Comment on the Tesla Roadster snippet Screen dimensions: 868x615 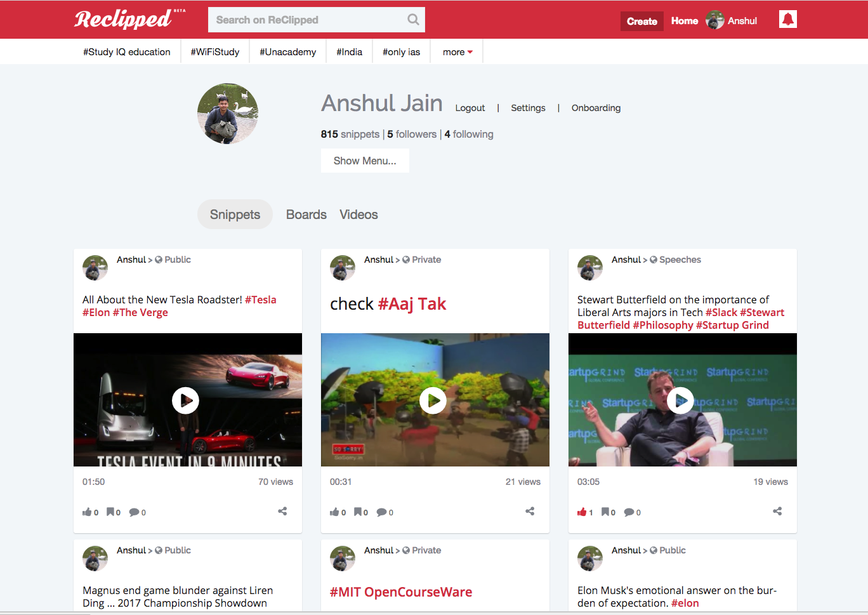134,512
